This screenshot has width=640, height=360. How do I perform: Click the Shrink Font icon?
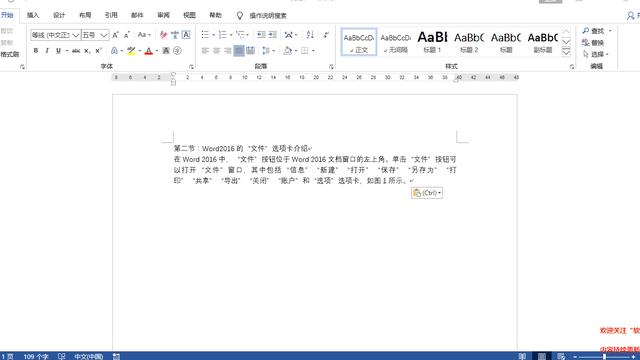(x=127, y=35)
